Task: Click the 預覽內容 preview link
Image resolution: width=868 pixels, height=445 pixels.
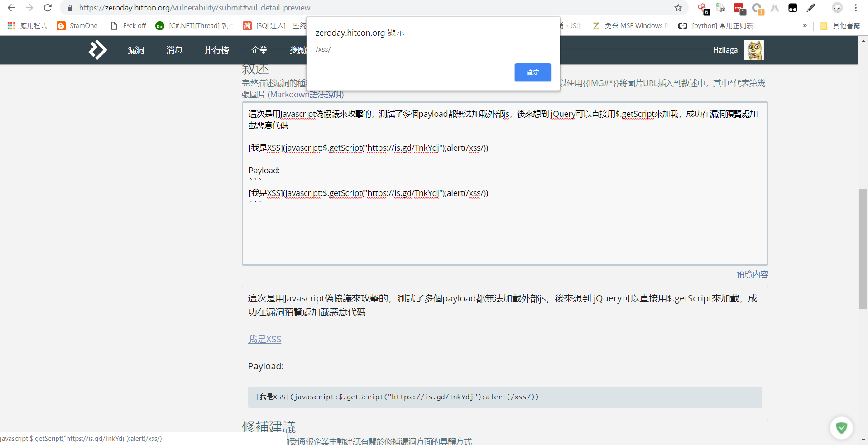Action: (x=752, y=274)
